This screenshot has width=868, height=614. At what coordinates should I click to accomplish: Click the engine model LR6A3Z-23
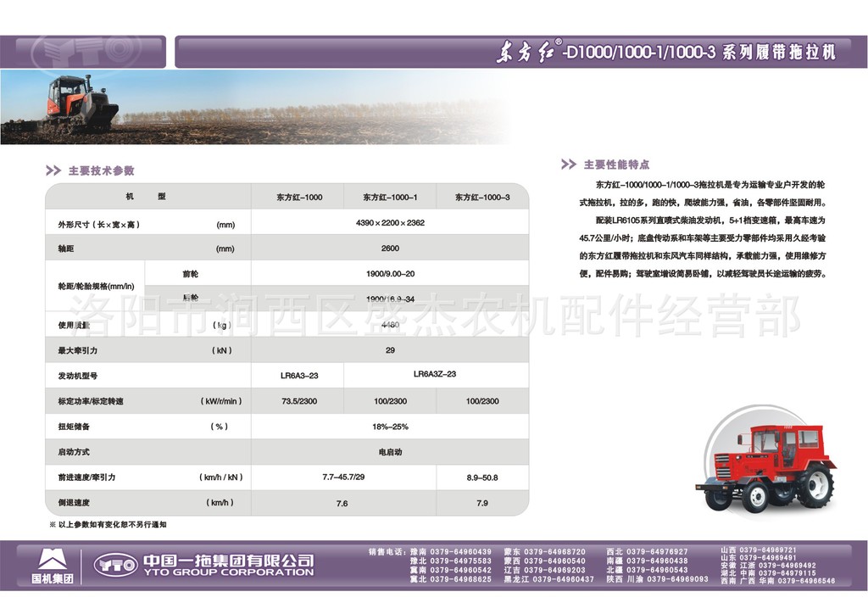(435, 374)
